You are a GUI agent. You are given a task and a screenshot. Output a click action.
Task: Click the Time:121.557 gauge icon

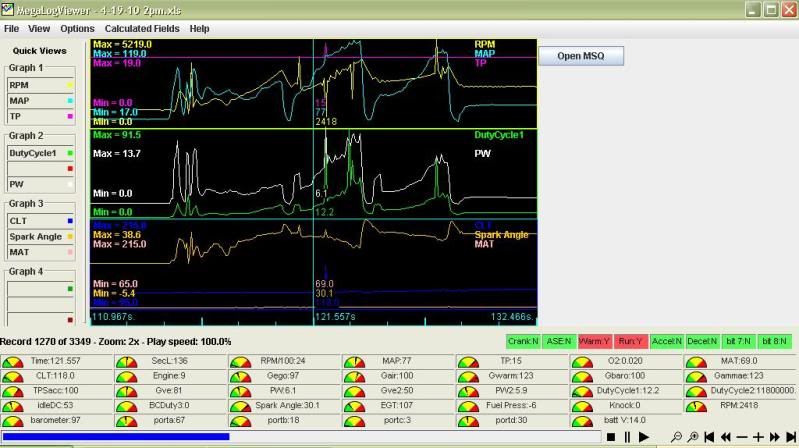click(13, 362)
